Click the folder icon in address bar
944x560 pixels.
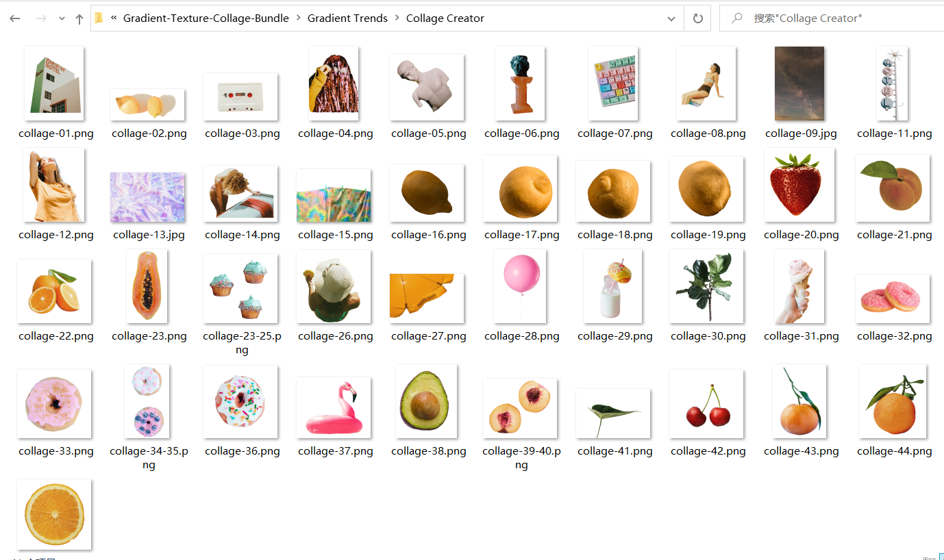click(x=99, y=18)
